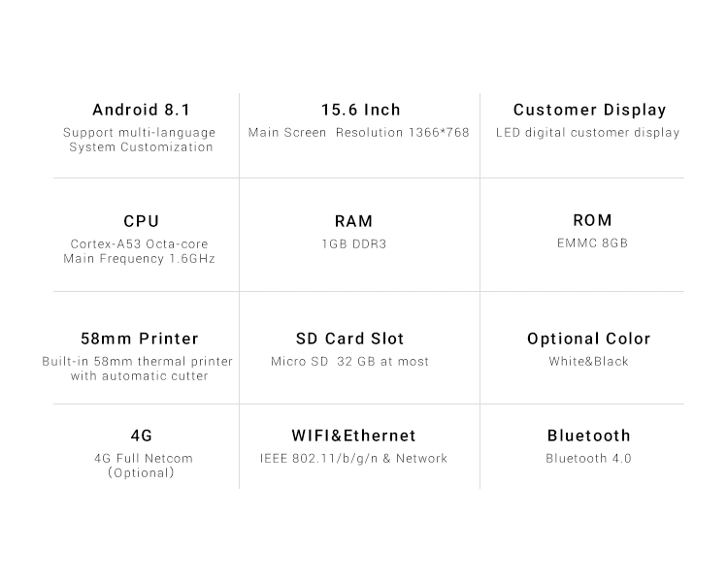Click the 58mm Printer title
This screenshot has height=582, width=728.
click(140, 339)
